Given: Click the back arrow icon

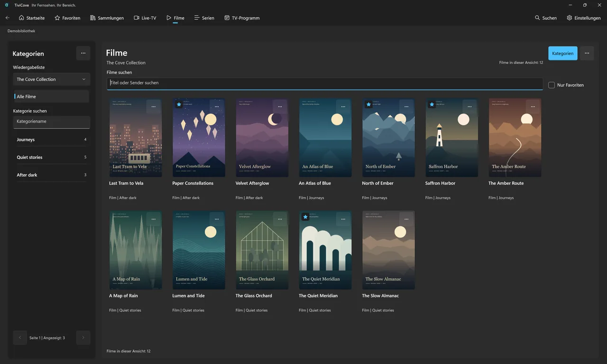Looking at the screenshot, I should [x=7, y=18].
